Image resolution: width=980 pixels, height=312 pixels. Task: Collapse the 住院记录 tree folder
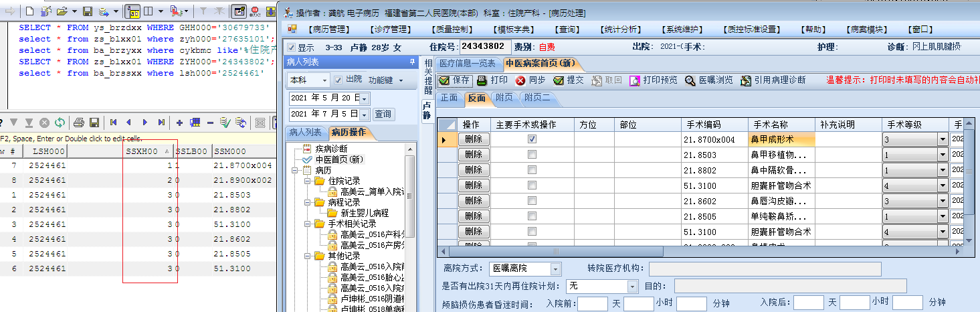click(x=308, y=181)
